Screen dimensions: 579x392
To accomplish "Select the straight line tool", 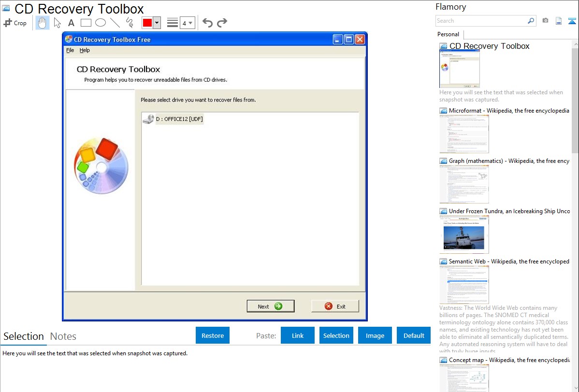I will click(115, 23).
